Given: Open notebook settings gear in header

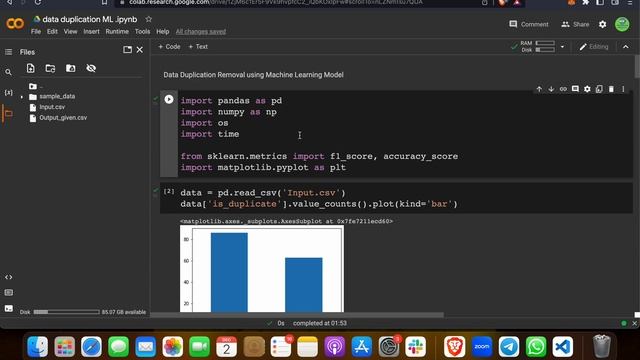Looking at the screenshot, I should point(602,24).
